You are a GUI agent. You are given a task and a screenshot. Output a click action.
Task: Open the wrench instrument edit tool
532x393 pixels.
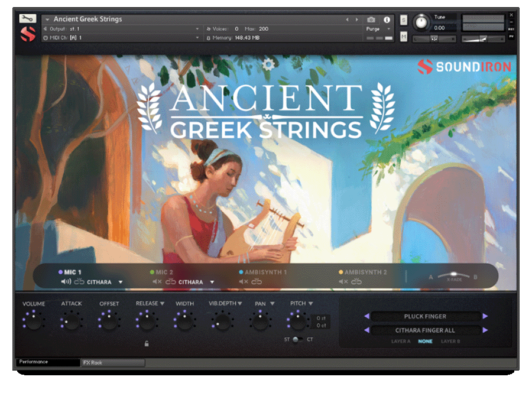(27, 18)
